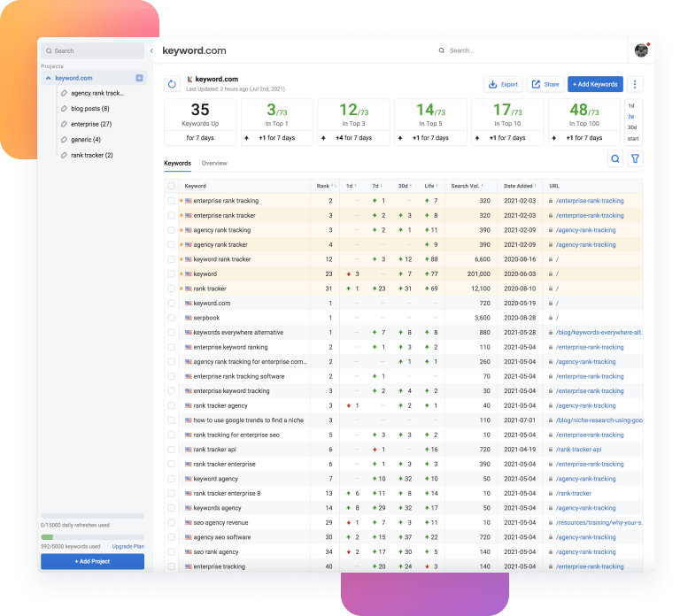Click the Share button
The width and height of the screenshot is (680, 616).
point(545,84)
